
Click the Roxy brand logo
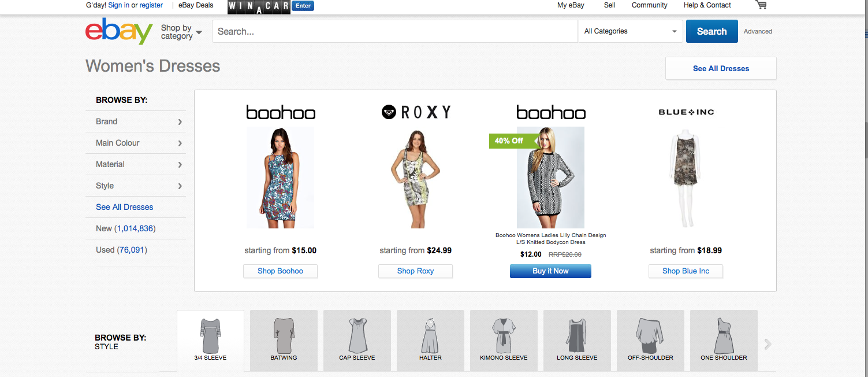(416, 112)
